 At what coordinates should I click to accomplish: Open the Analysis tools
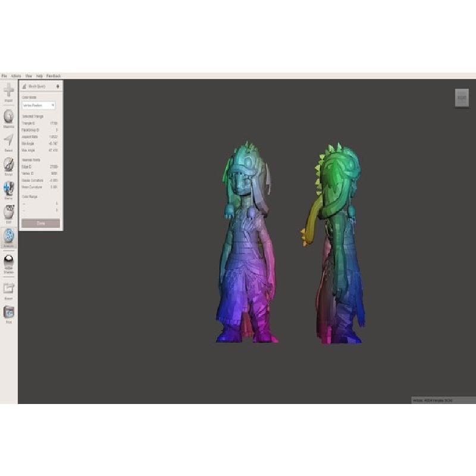click(9, 237)
